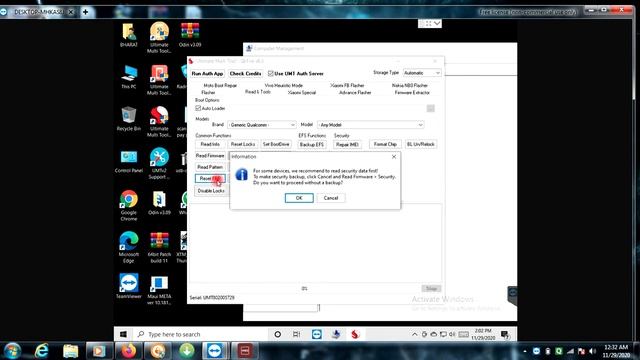Image resolution: width=640 pixels, height=360 pixels.
Task: Click the Read Pattern button
Action: click(210, 167)
